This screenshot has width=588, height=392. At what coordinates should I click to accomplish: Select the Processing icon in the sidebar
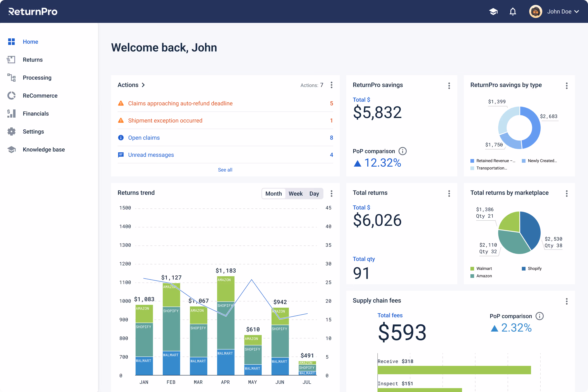(11, 78)
